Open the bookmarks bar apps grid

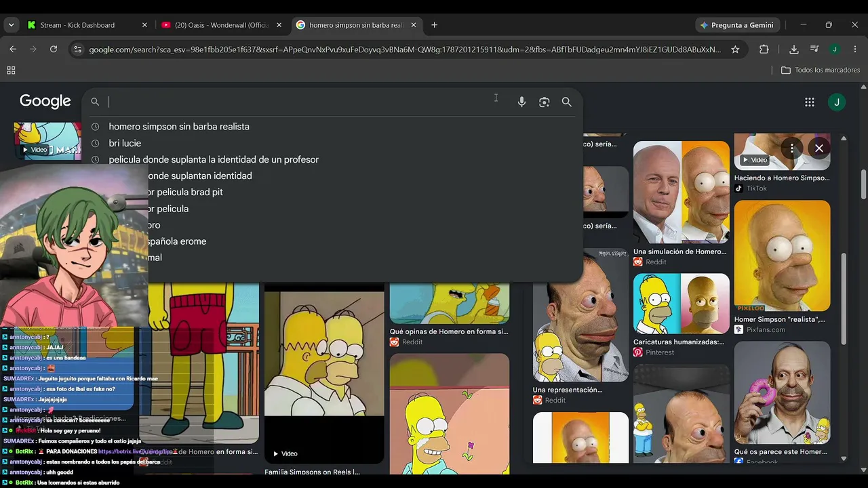(11, 70)
